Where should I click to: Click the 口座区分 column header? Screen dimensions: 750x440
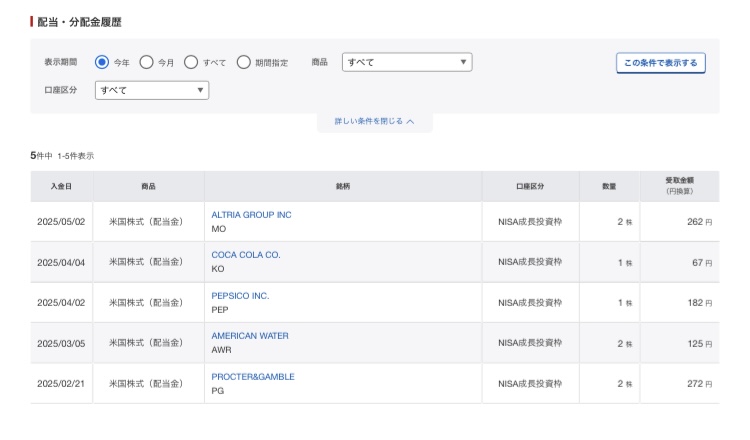530,186
